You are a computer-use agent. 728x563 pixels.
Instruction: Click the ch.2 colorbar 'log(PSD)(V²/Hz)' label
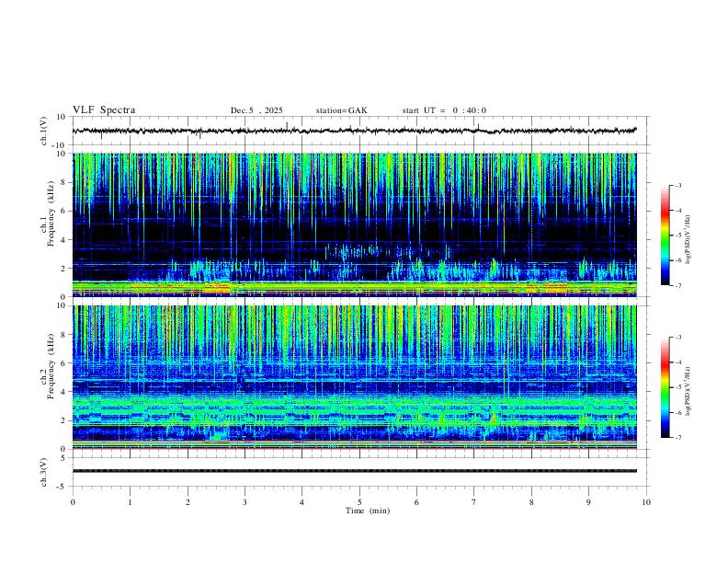(688, 391)
